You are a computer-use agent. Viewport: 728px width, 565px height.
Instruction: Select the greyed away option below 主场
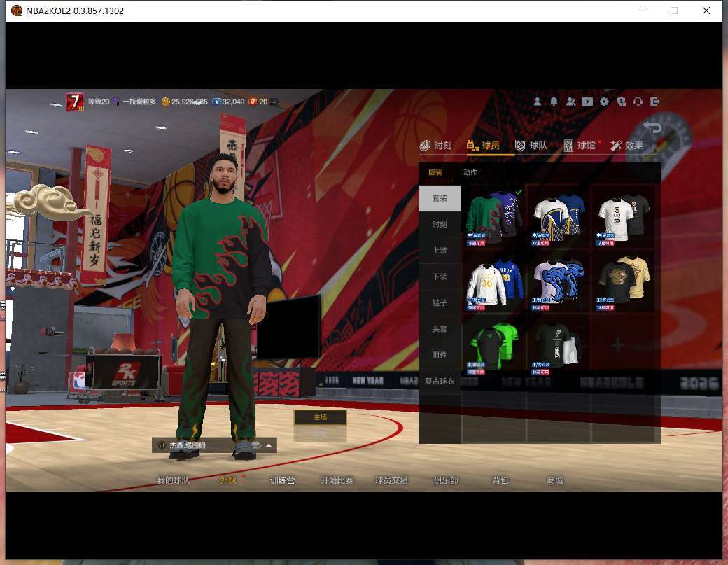320,434
